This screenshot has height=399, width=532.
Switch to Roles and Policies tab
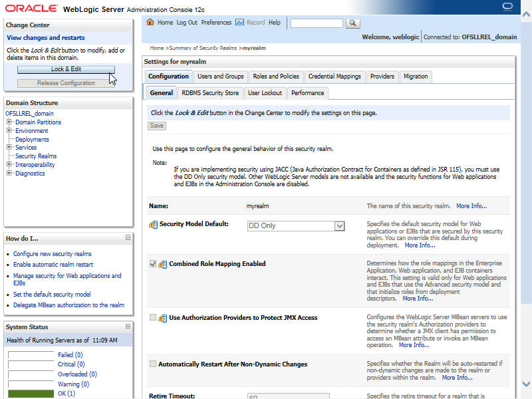276,76
